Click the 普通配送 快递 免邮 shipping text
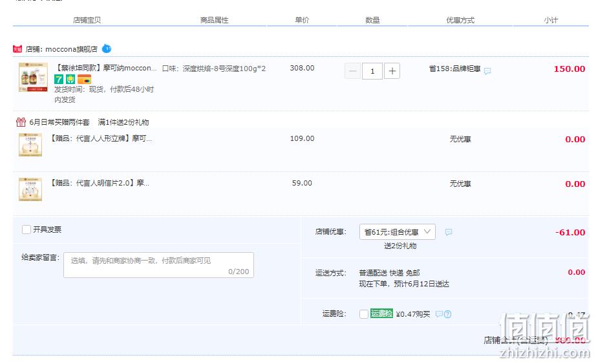 point(389,273)
